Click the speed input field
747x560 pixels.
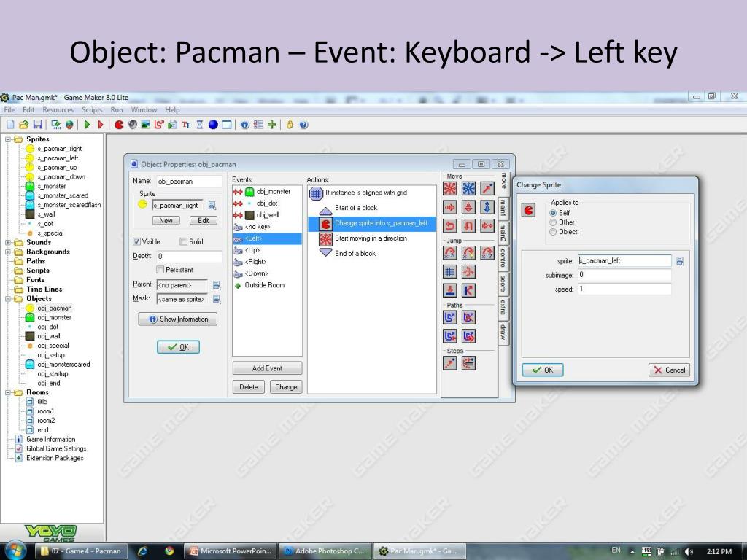pyautogui.click(x=624, y=289)
